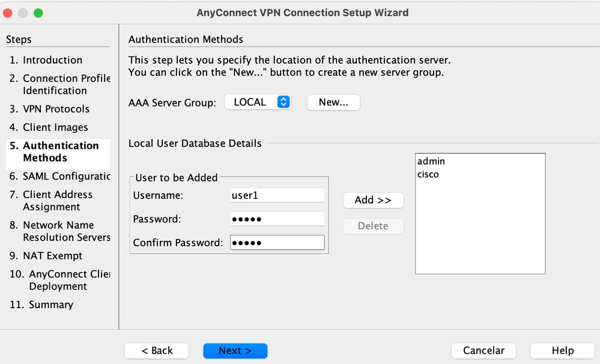Select the SAML Configuration step
Viewport: 600px width, 364px height.
[x=66, y=176]
